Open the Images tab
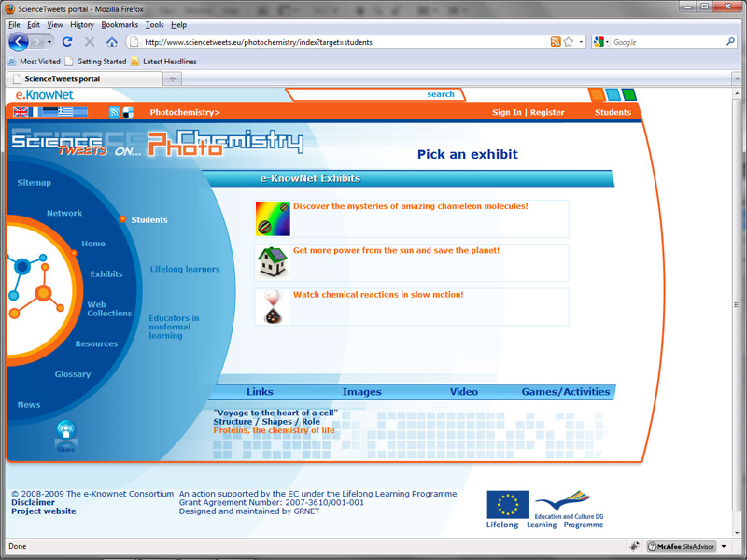The height and width of the screenshot is (560, 747). [x=361, y=392]
